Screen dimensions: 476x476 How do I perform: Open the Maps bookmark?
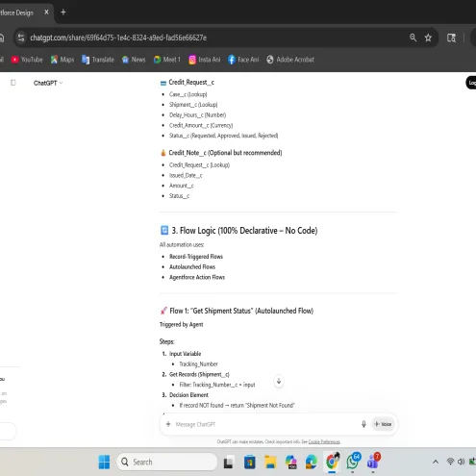coord(63,60)
